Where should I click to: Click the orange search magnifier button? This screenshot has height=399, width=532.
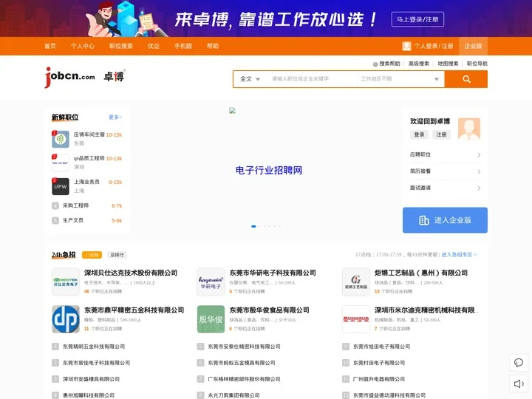tap(466, 79)
